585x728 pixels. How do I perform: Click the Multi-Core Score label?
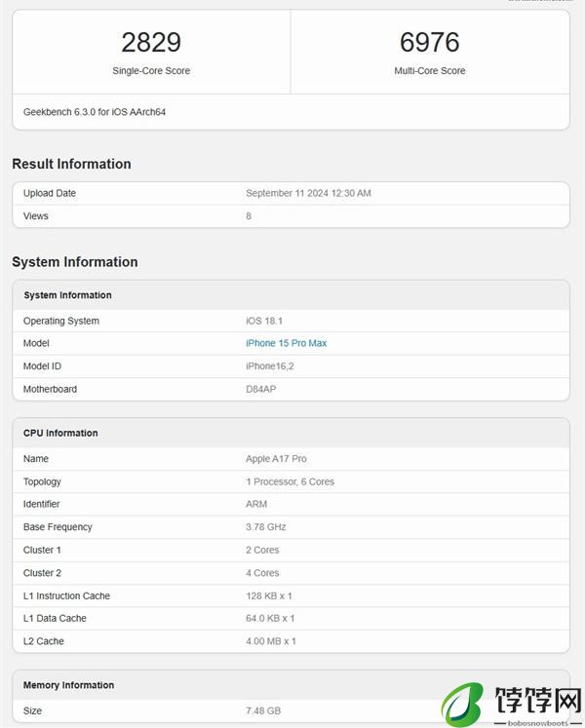pyautogui.click(x=430, y=70)
